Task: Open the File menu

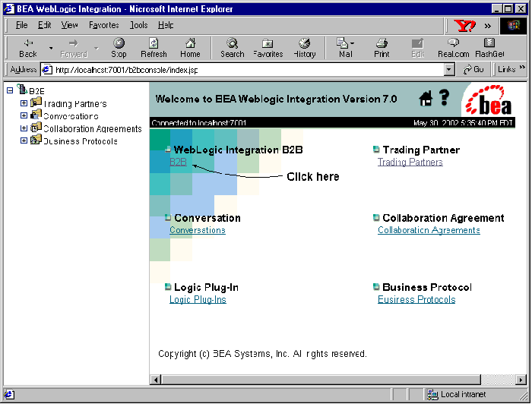Action: pos(22,25)
